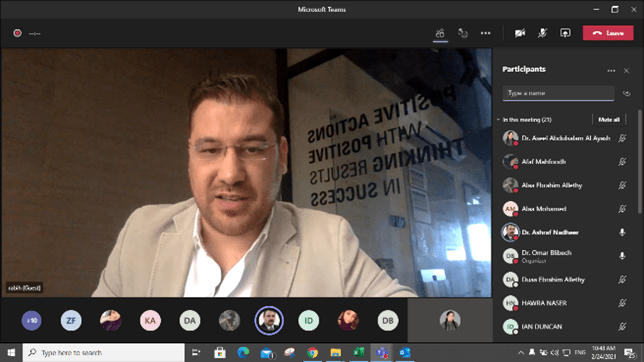Click the Microsoft Teams taskbar icon

[x=382, y=353]
